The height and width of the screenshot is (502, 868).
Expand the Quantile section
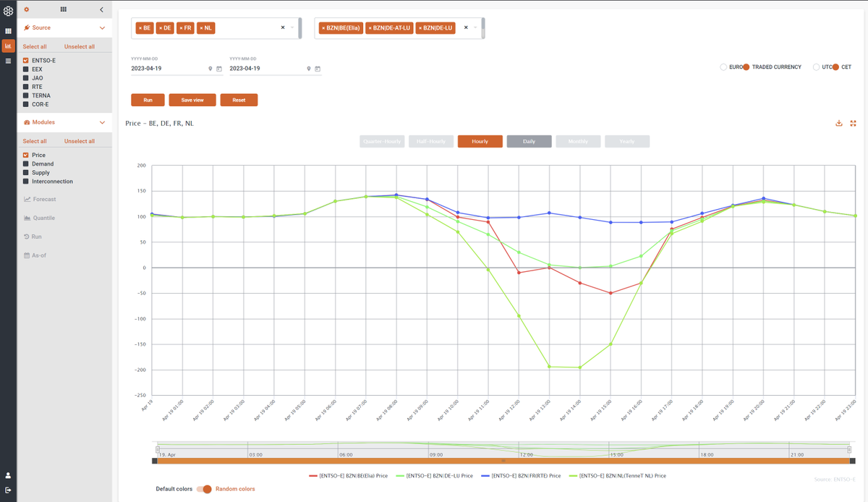(x=39, y=218)
